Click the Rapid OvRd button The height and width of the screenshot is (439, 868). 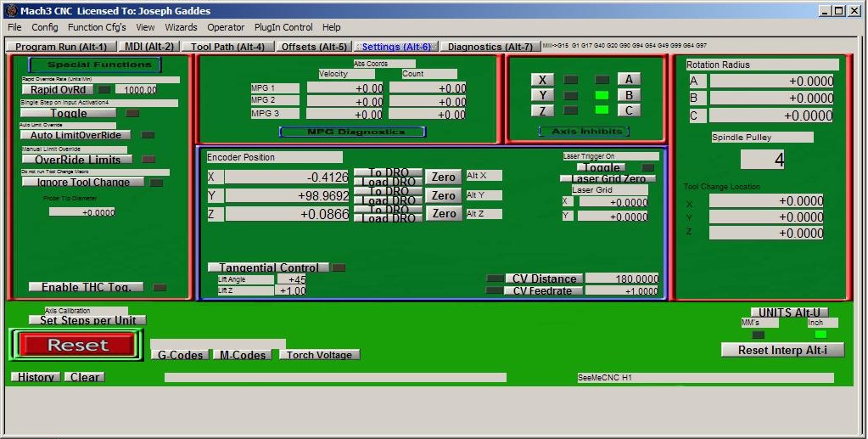(58, 89)
